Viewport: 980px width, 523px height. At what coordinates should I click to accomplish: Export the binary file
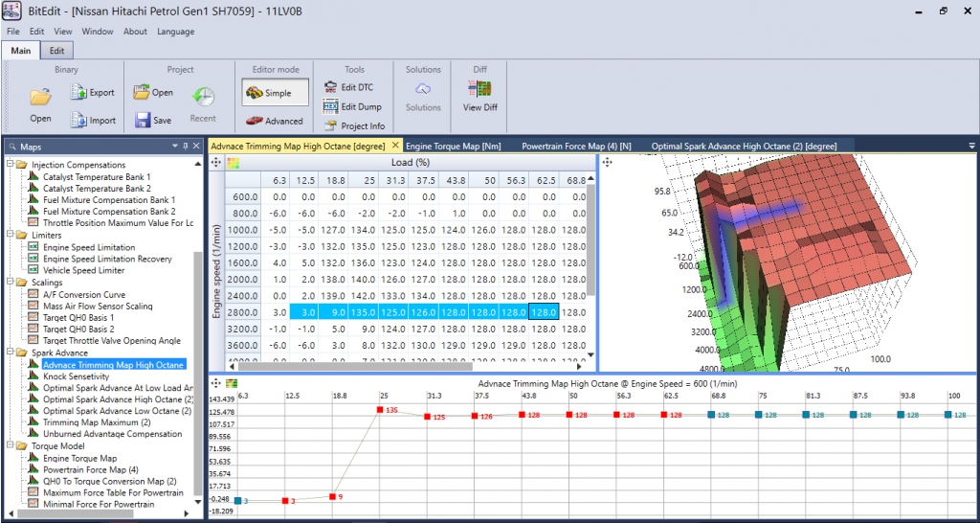[x=93, y=93]
